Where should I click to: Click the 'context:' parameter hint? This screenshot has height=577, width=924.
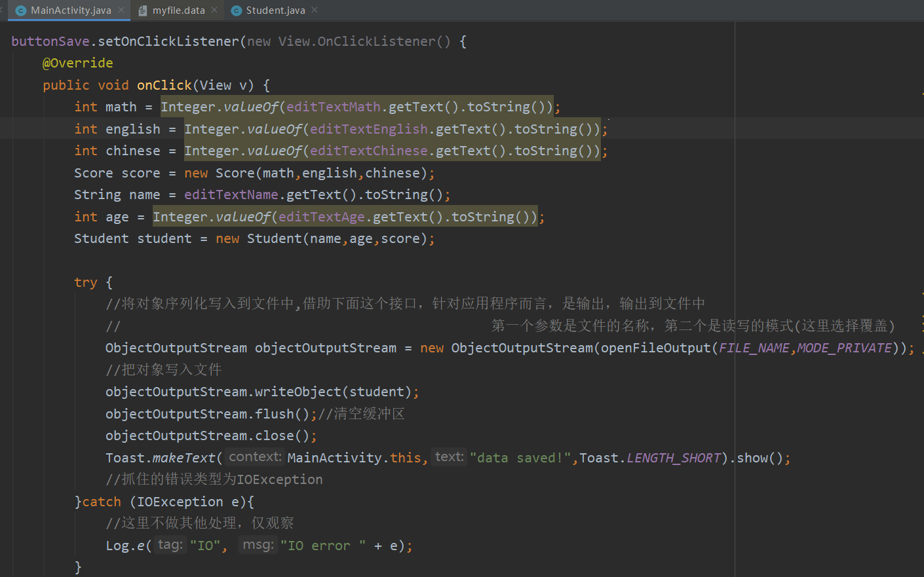pos(255,456)
